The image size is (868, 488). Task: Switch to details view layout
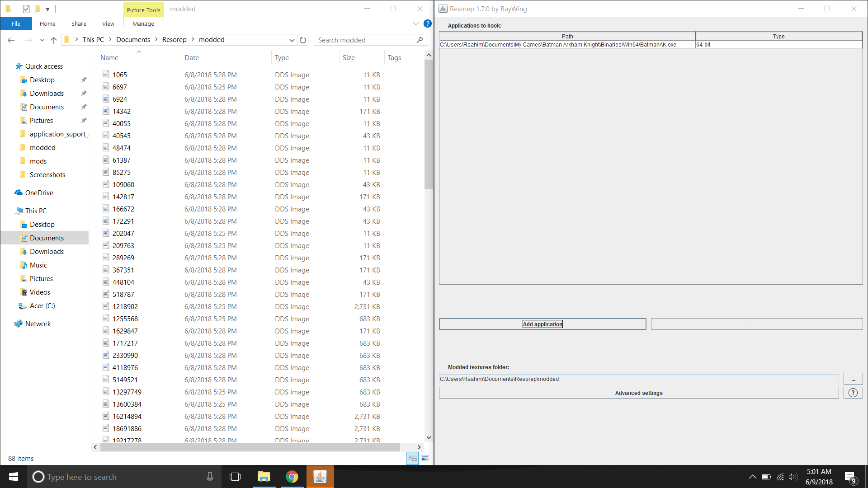coord(412,458)
